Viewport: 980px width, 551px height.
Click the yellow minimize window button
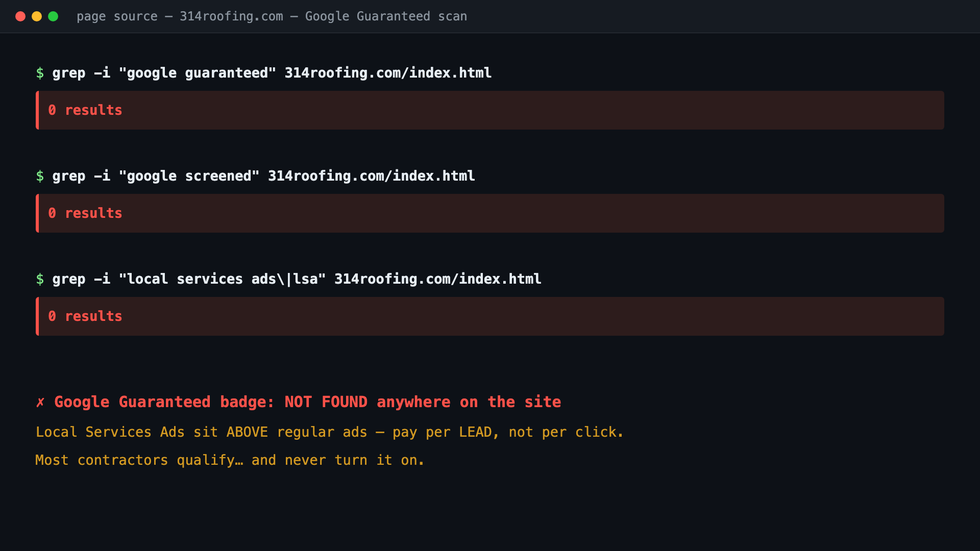click(x=37, y=16)
